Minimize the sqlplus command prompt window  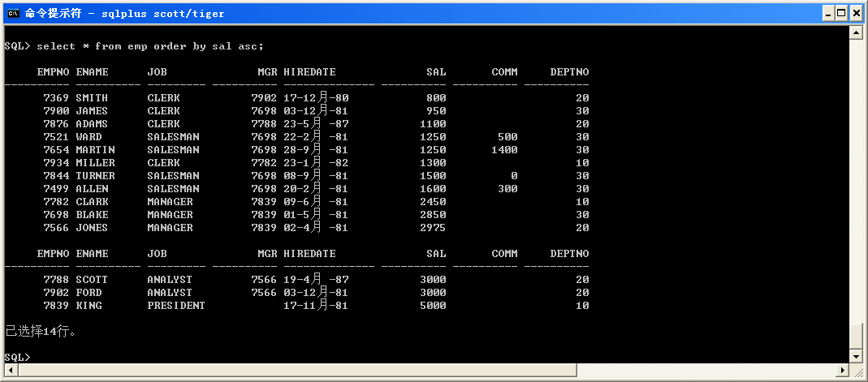click(x=828, y=13)
